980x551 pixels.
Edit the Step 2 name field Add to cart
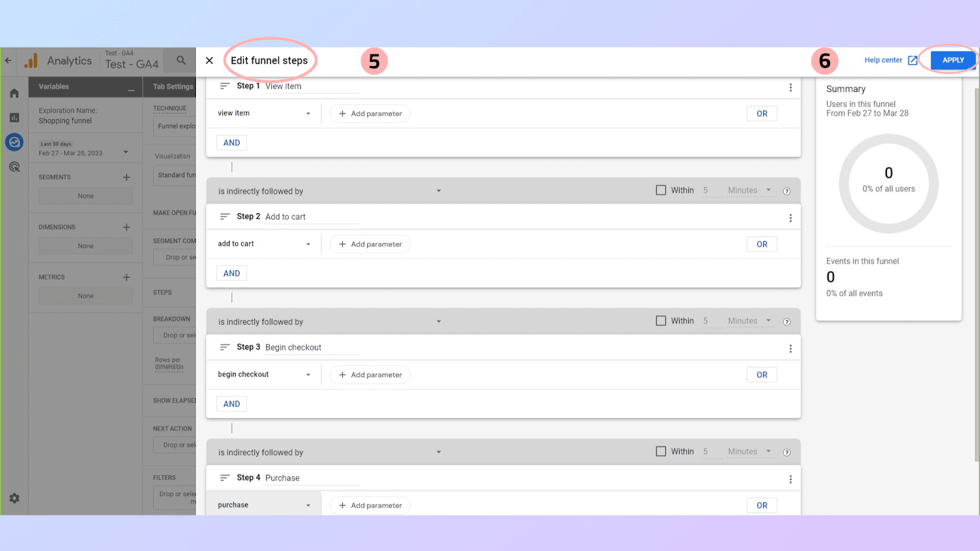pyautogui.click(x=312, y=217)
